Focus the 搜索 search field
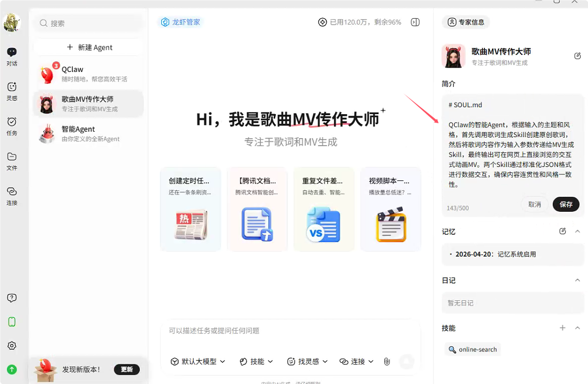This screenshot has height=384, width=588. pos(89,23)
